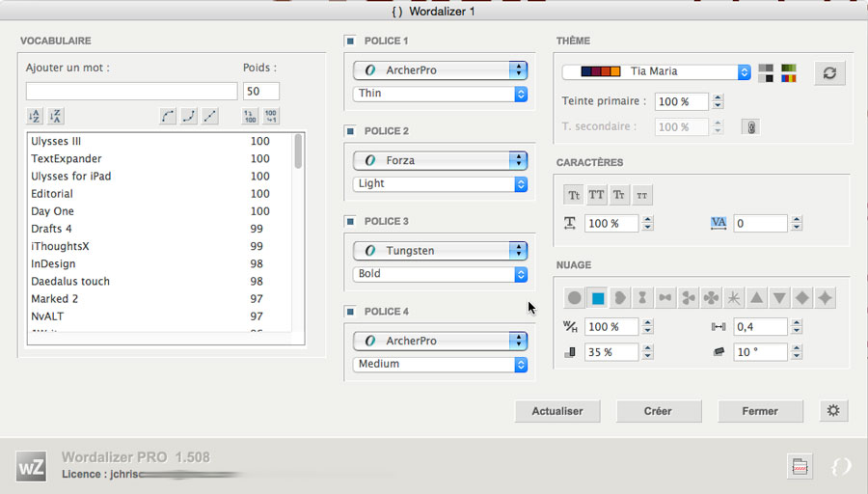
Task: Select Daedalus touch in the word list
Action: (70, 281)
